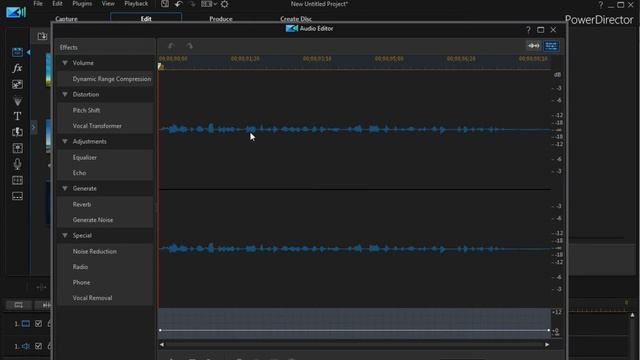Screen dimensions: 640x360
Task: Click the blue arrow beside Media Room
Action: [28, 52]
